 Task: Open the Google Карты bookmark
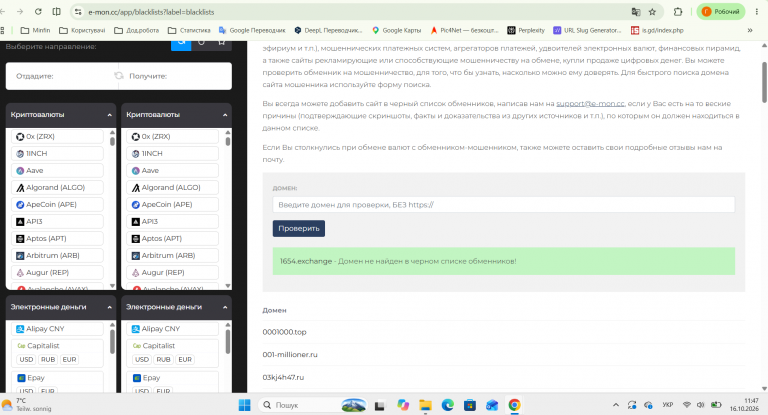(396, 30)
